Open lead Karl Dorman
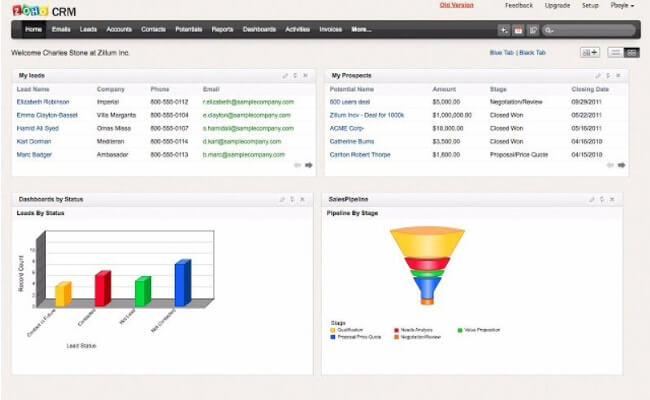The height and width of the screenshot is (400, 650). click(x=34, y=142)
